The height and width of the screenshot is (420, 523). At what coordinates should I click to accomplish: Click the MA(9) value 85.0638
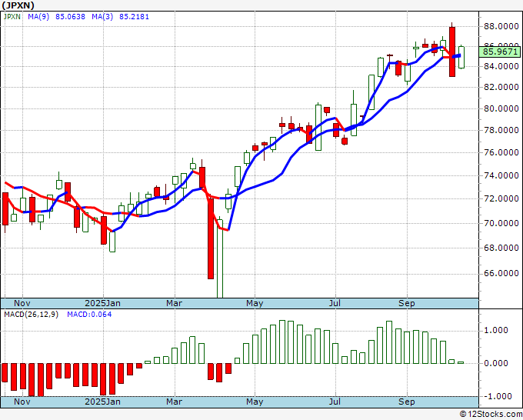(x=71, y=16)
